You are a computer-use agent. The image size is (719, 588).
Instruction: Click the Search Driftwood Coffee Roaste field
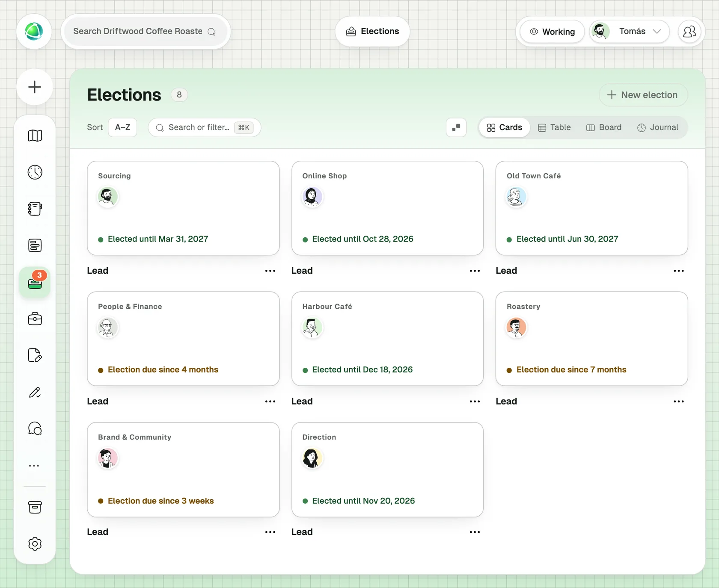(146, 32)
